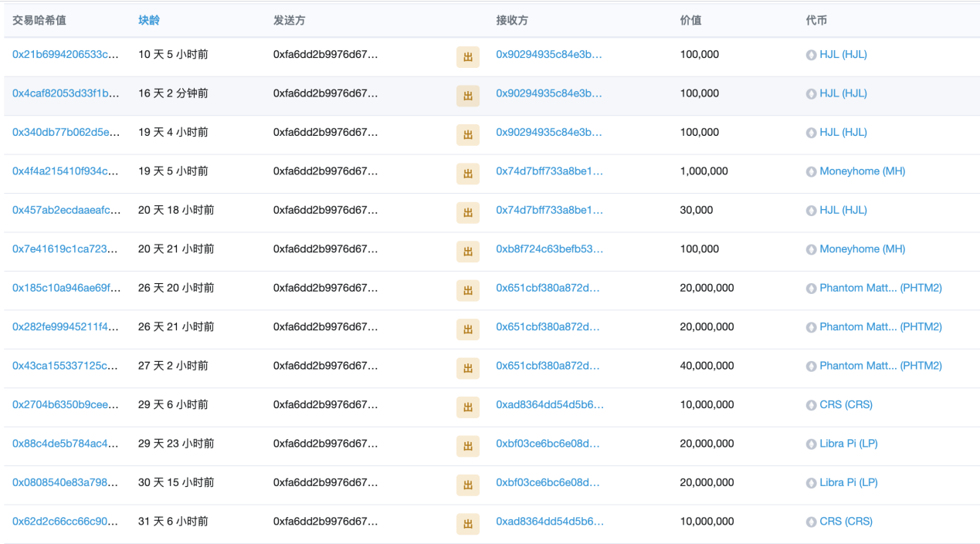The width and height of the screenshot is (980, 544).
Task: Open transaction hash 0x340db77b062d5e…
Action: tap(66, 133)
